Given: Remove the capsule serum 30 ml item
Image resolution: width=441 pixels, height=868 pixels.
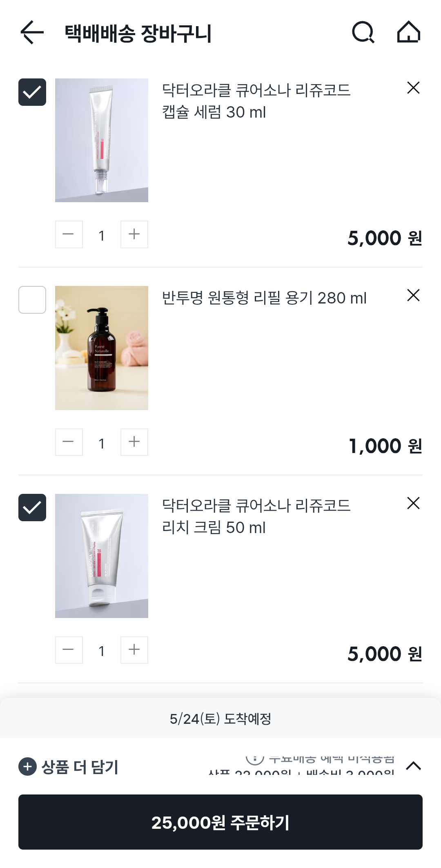Looking at the screenshot, I should 413,88.
